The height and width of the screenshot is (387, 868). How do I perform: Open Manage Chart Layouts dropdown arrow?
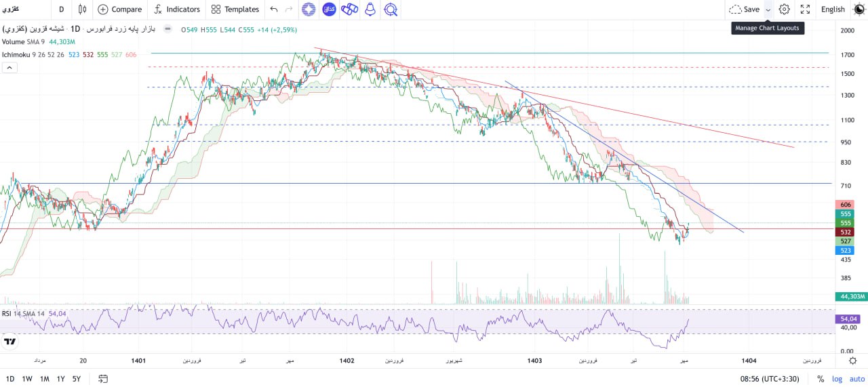point(768,9)
